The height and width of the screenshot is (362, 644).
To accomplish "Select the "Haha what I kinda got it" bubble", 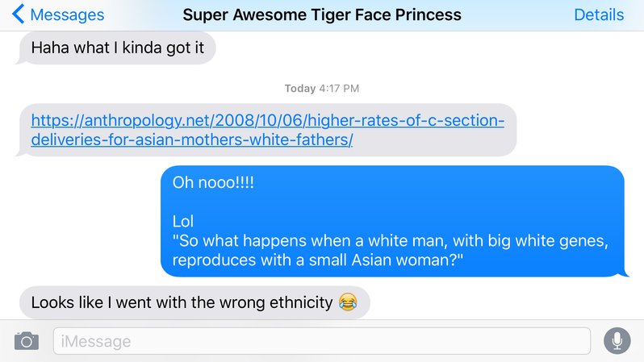I will point(117,48).
